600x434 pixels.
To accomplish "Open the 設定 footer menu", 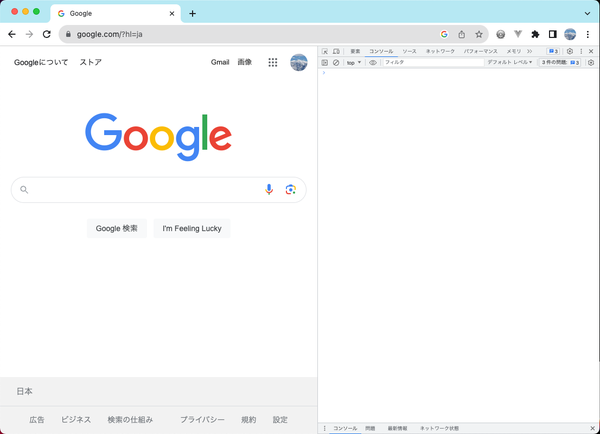I will (x=280, y=420).
